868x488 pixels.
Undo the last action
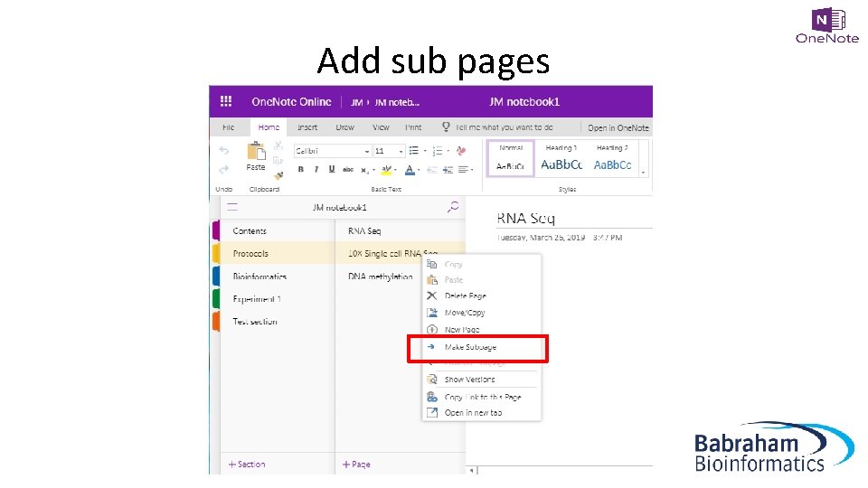223,151
